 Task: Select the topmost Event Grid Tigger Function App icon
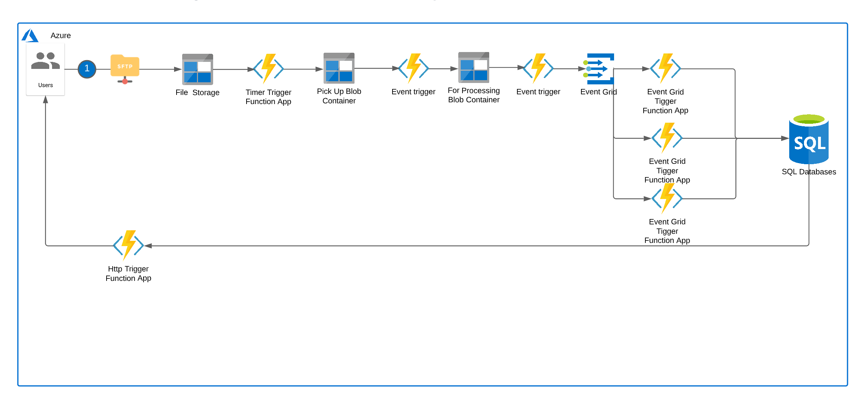click(x=665, y=68)
